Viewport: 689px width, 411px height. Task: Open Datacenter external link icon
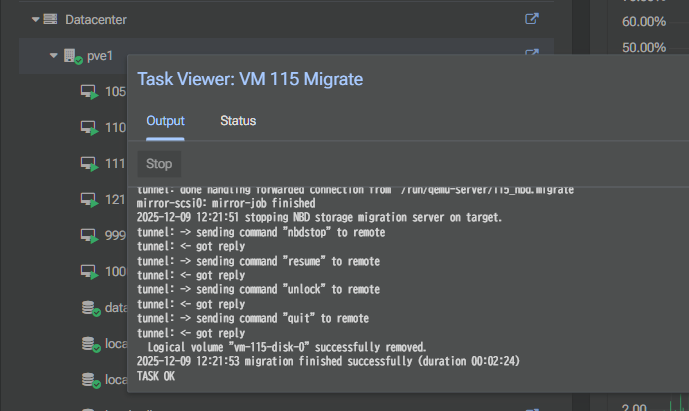532,19
